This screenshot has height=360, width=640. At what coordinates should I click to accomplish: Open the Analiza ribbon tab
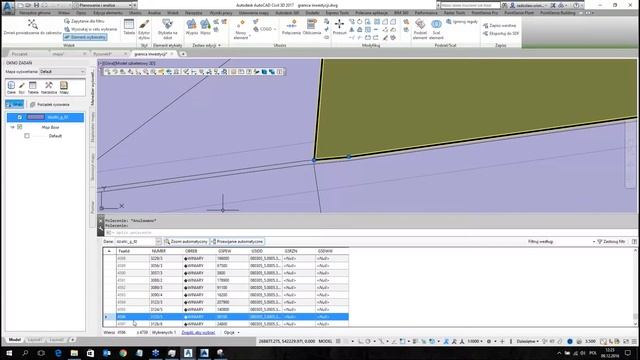click(154, 13)
